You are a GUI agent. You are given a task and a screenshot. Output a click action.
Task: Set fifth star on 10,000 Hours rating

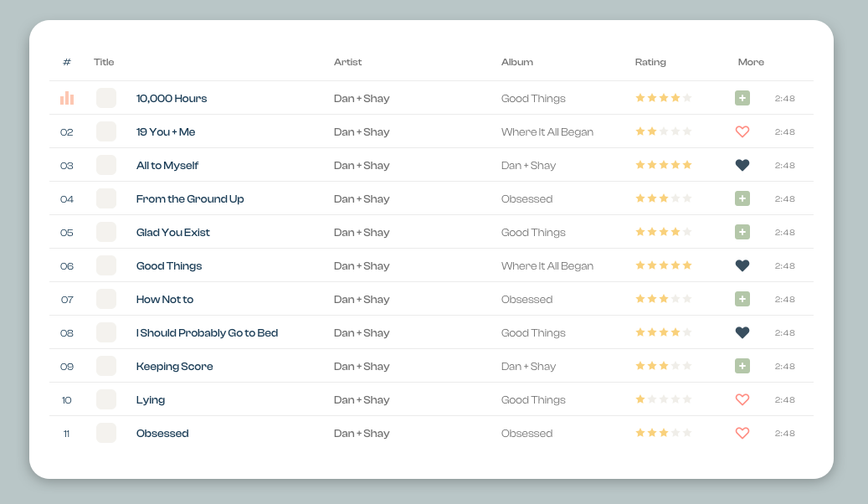click(x=687, y=98)
